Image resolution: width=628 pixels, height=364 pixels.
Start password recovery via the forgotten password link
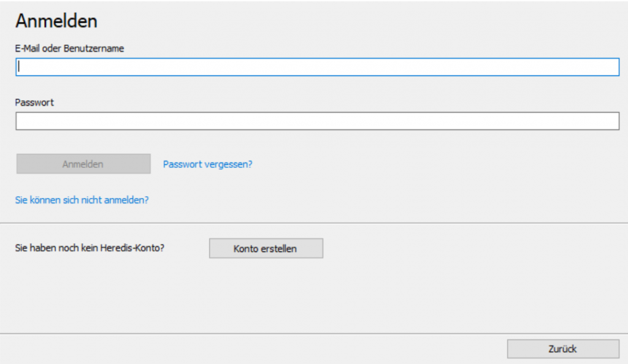(207, 164)
